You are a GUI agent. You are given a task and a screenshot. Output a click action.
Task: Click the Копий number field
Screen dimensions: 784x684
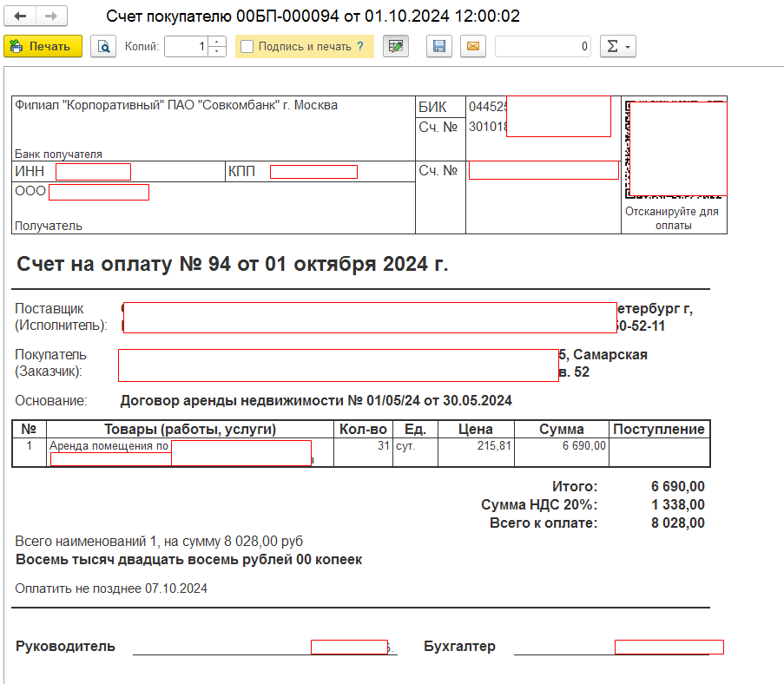point(186,47)
